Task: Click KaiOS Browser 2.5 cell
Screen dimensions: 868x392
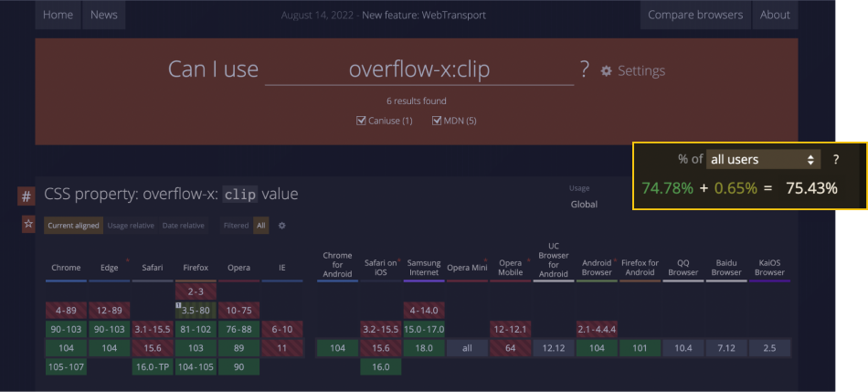Action: [769, 348]
